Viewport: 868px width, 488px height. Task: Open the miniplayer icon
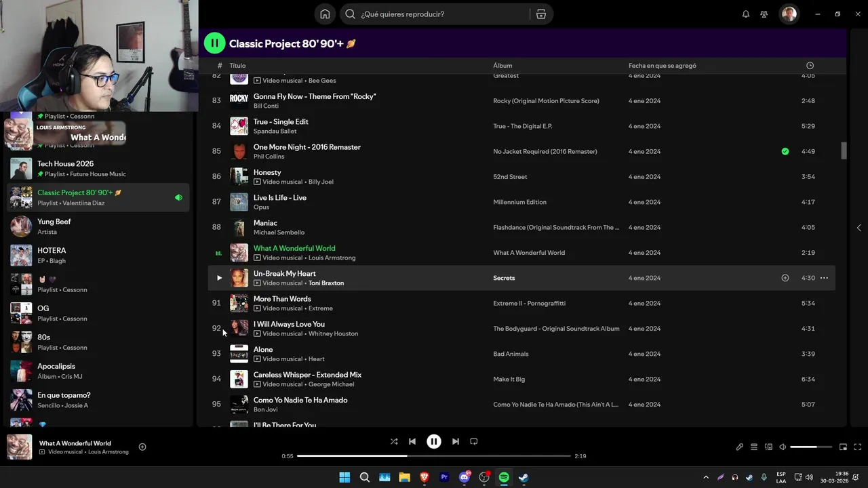[843, 447]
